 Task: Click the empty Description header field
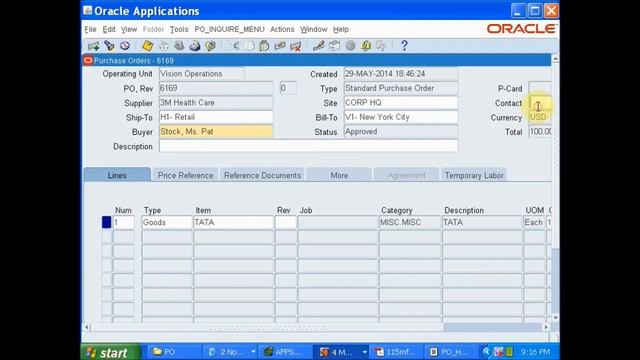point(309,146)
